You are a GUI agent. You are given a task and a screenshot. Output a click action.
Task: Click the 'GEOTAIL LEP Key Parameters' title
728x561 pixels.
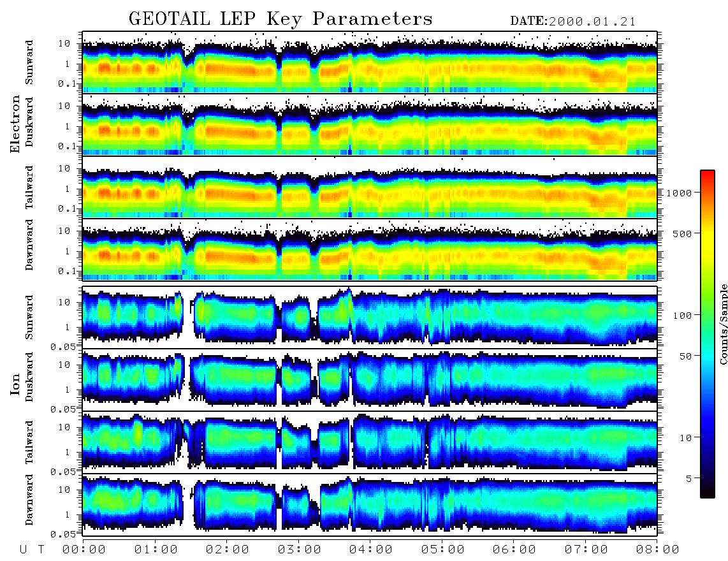[x=280, y=20]
